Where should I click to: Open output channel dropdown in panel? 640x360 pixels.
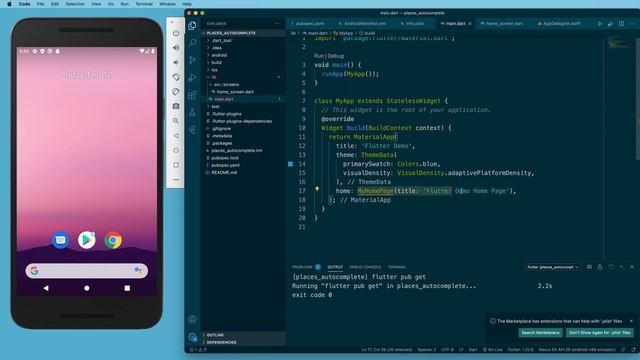553,267
